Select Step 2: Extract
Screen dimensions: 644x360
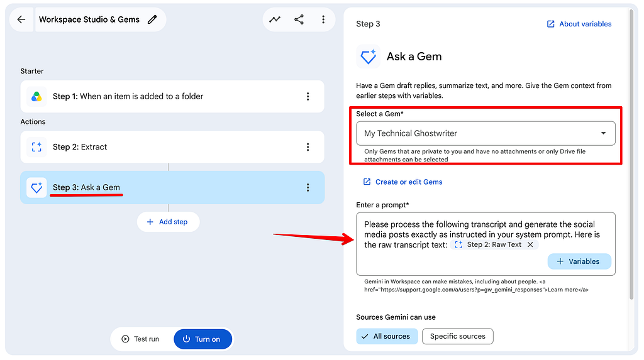click(x=172, y=147)
